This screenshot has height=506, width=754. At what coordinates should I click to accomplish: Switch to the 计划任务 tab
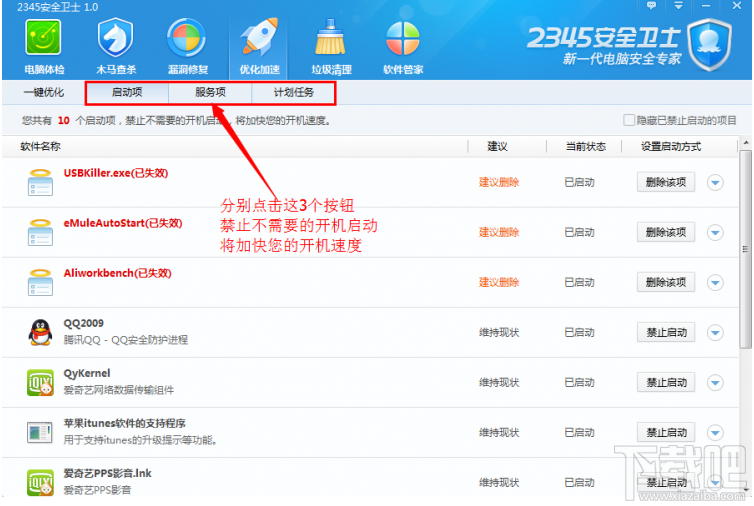tap(293, 92)
